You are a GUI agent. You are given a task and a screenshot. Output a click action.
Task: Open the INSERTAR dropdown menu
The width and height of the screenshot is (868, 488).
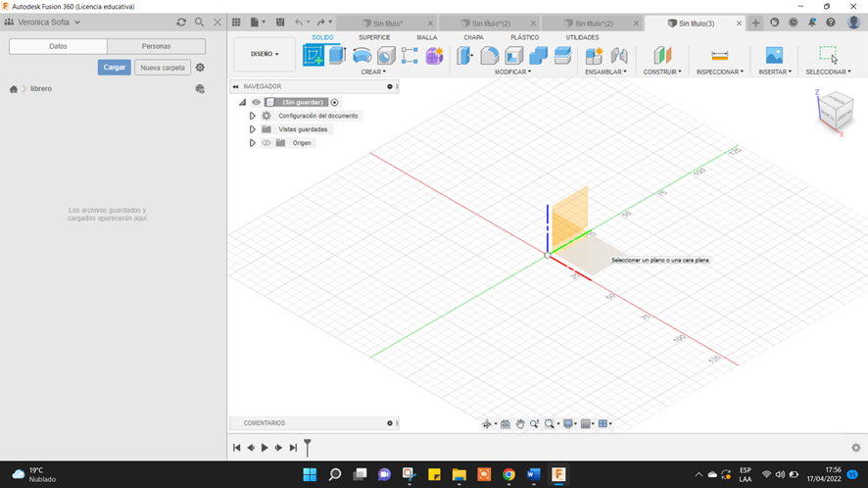(x=775, y=72)
